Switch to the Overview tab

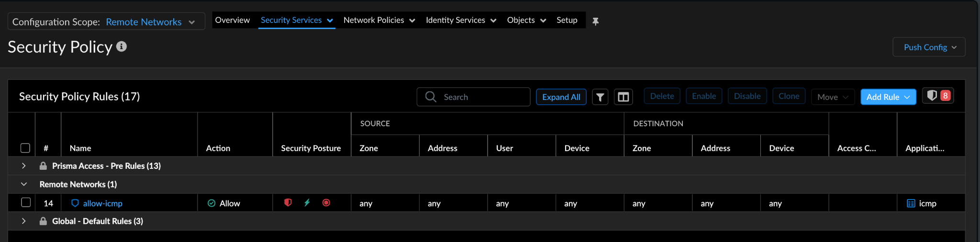pyautogui.click(x=232, y=20)
